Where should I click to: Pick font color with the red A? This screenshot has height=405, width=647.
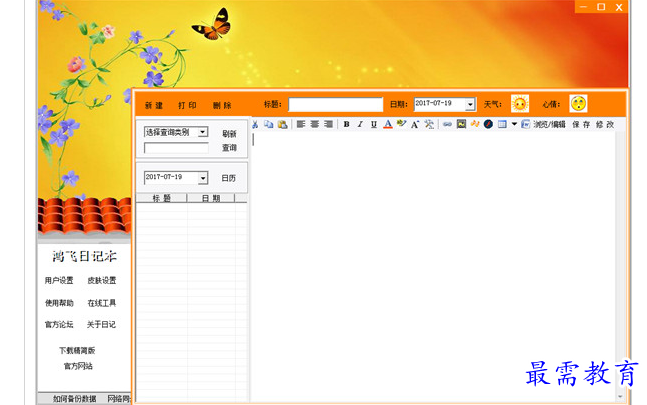[387, 125]
